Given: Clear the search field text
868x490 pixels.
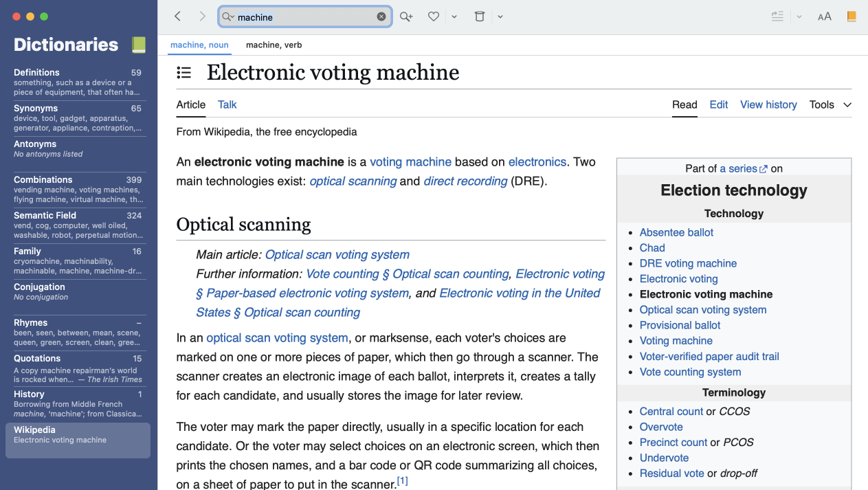Looking at the screenshot, I should point(381,16).
